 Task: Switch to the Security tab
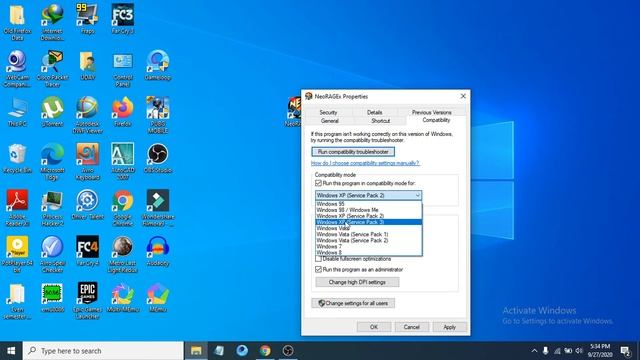tap(328, 112)
